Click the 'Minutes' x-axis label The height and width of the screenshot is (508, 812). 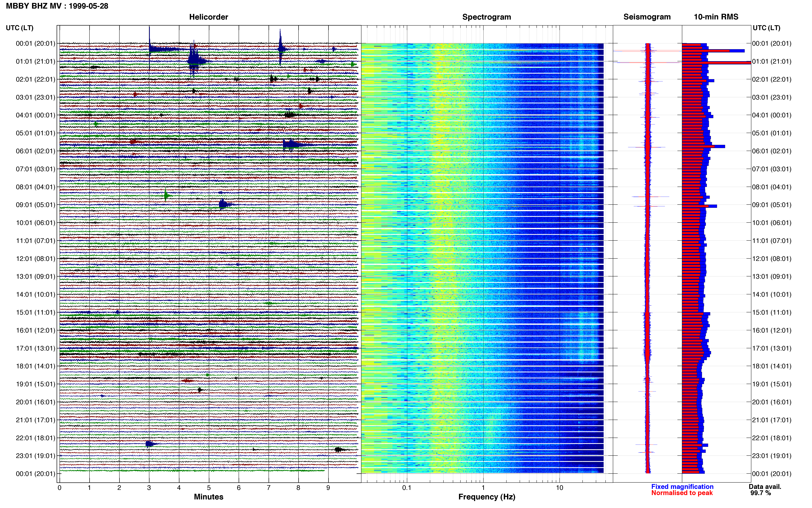click(x=209, y=497)
